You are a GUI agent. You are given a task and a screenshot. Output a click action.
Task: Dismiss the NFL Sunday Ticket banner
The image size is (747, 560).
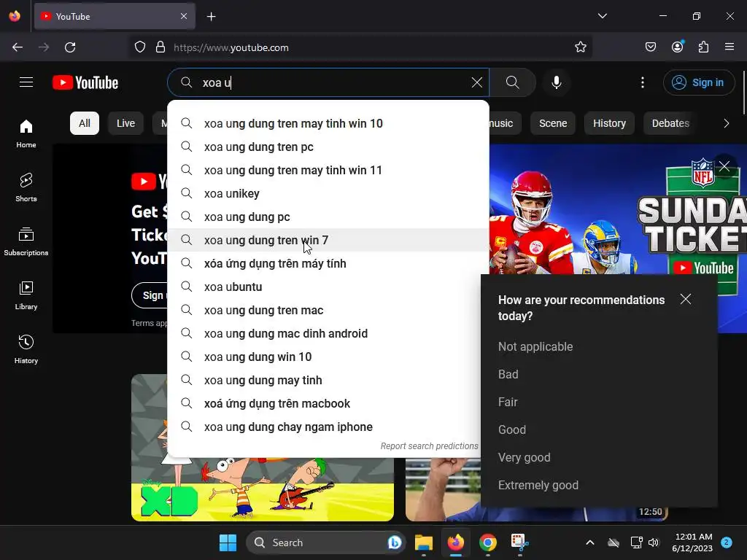[x=724, y=166]
